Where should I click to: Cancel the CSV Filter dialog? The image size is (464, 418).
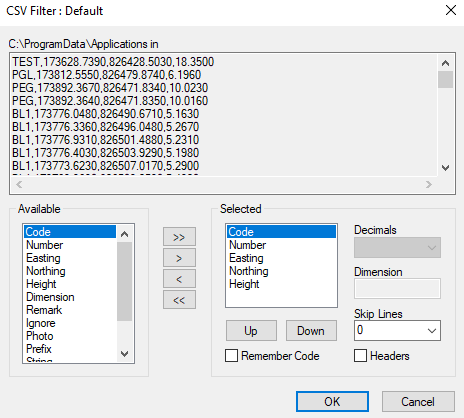[418, 402]
